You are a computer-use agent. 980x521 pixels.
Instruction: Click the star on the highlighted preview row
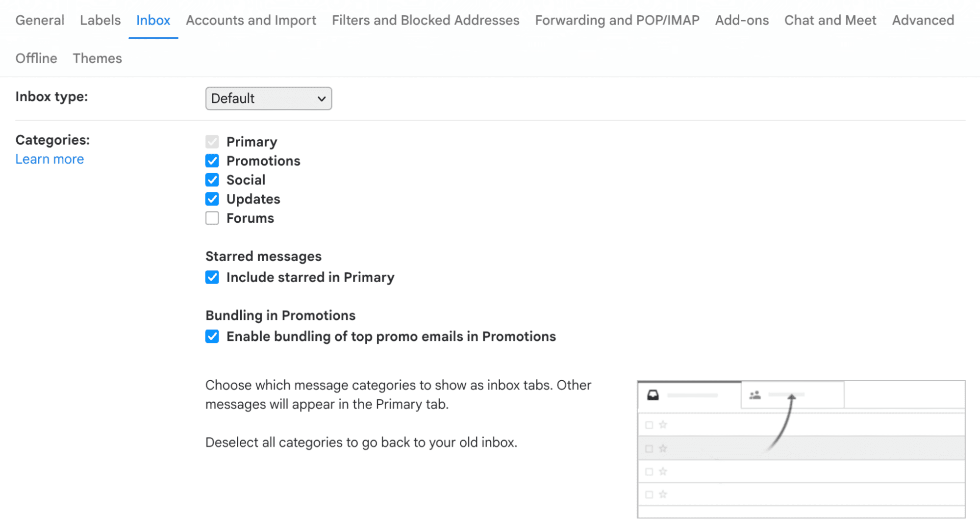click(x=663, y=448)
